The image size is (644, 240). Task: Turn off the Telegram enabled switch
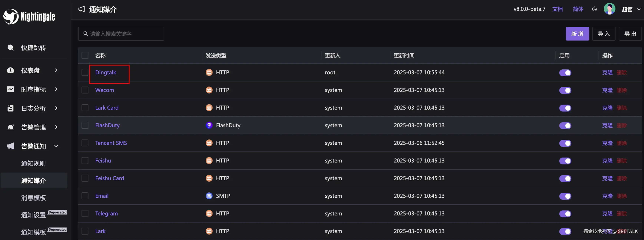pos(565,214)
